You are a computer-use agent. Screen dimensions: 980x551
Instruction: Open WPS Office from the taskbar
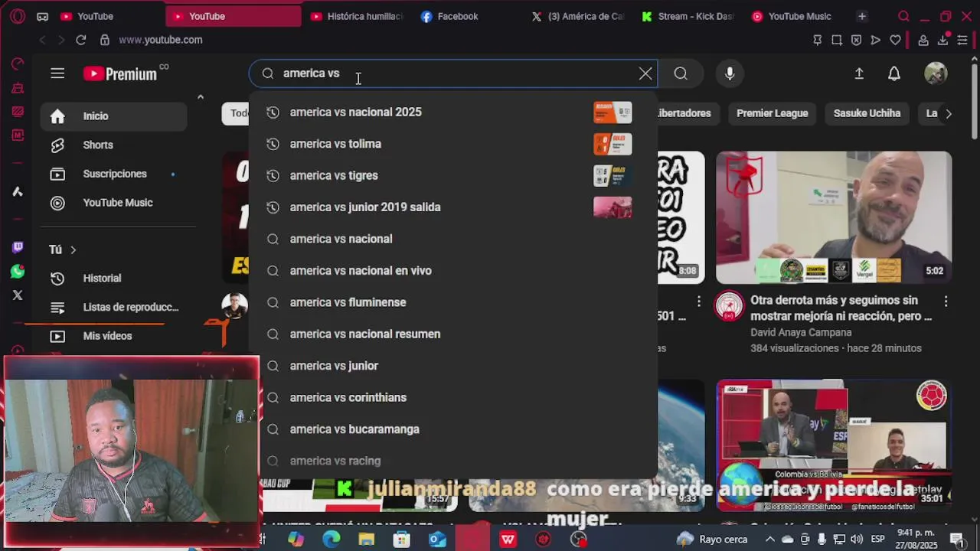coord(508,540)
